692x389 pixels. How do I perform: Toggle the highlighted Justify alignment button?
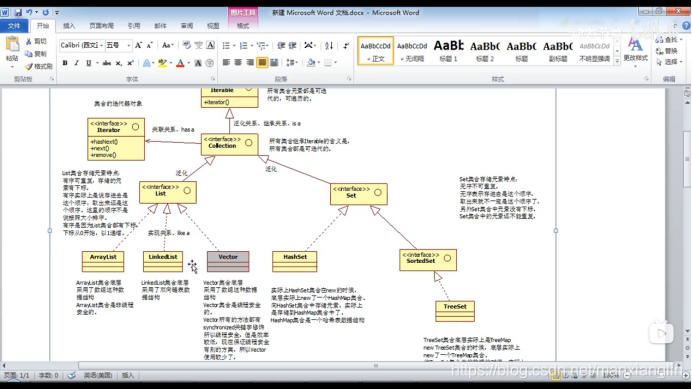262,63
